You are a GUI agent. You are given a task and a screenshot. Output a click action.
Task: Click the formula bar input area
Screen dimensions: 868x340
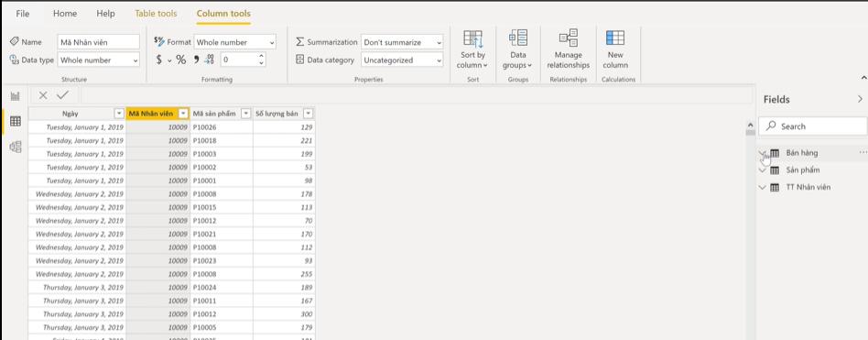coord(417,95)
